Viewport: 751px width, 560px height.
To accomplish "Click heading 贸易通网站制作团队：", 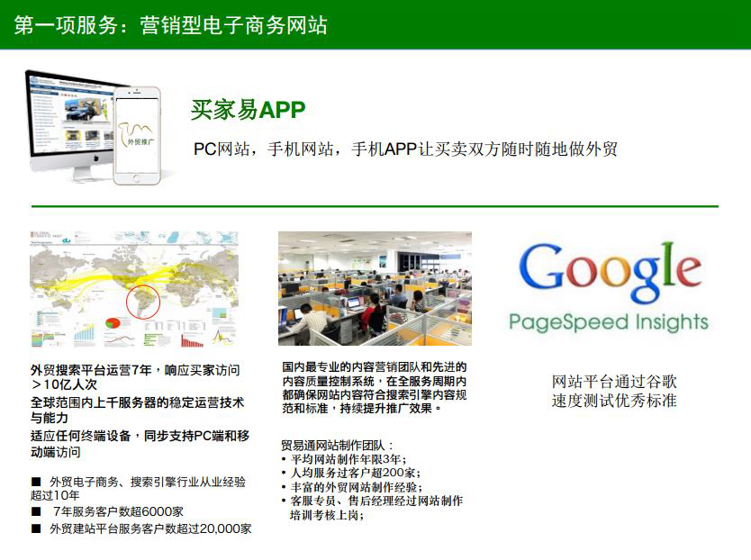I will [x=337, y=446].
